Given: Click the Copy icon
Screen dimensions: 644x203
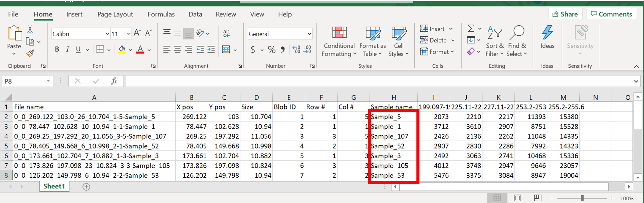Looking at the screenshot, I should point(30,42).
